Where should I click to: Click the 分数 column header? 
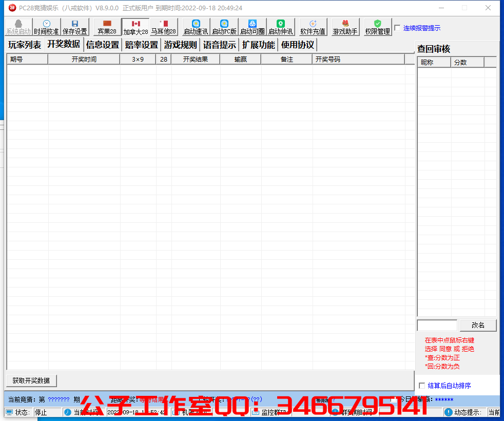point(468,63)
